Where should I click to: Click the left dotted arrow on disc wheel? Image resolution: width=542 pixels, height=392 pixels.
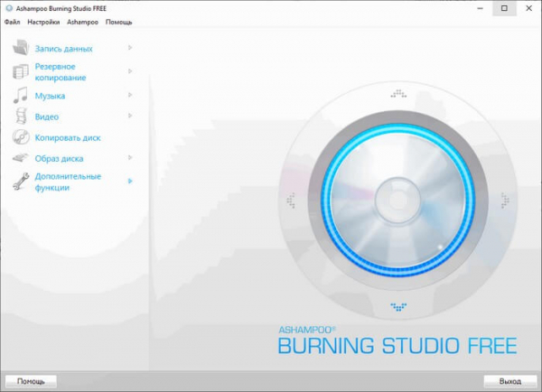(x=291, y=201)
